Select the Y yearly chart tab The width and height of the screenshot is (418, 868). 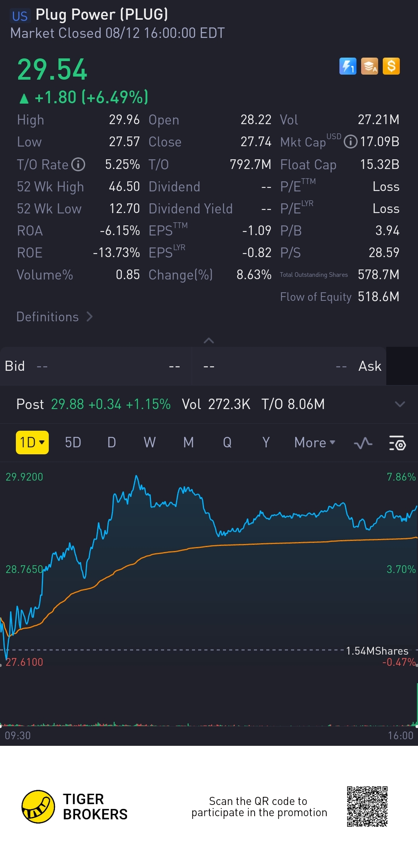point(266,442)
